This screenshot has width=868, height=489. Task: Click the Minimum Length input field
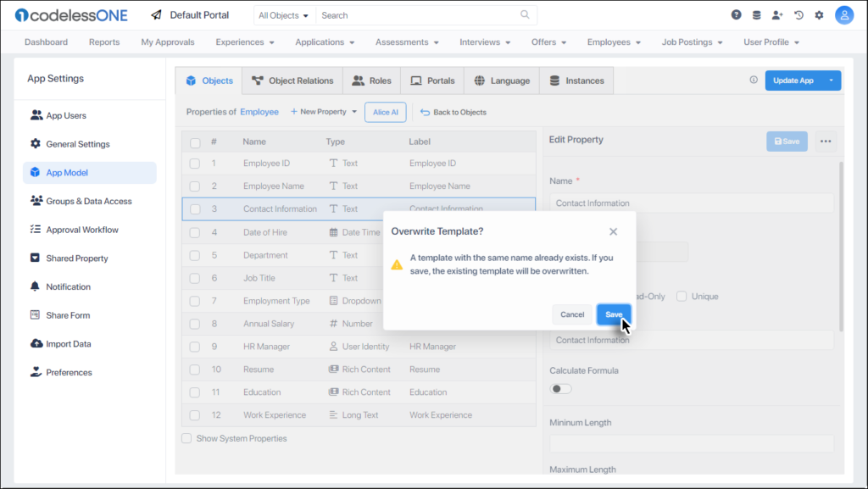click(x=692, y=443)
